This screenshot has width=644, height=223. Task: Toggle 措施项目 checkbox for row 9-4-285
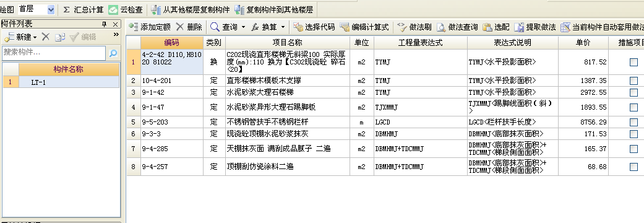pos(633,149)
